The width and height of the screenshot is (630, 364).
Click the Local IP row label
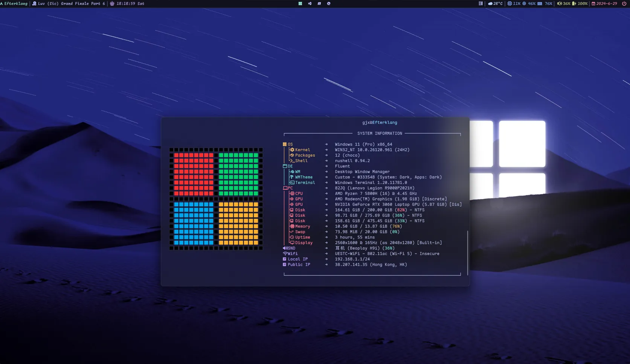[x=297, y=259]
